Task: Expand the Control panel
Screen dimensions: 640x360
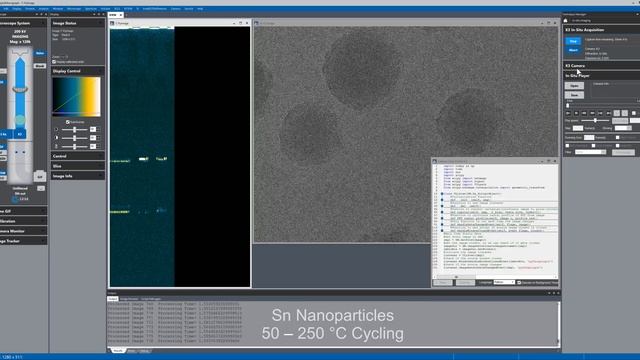Action: click(x=77, y=156)
